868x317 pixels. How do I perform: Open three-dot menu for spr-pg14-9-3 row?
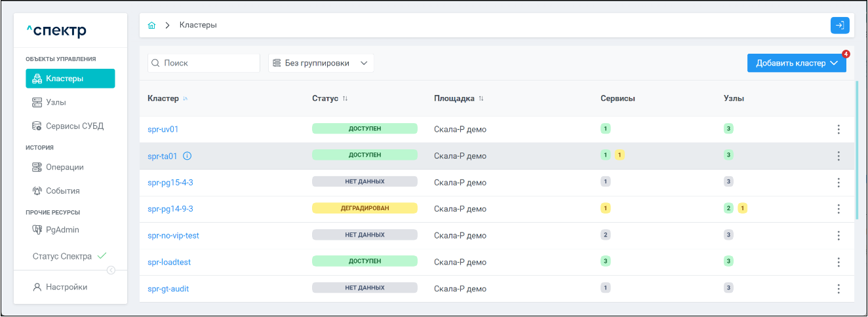pyautogui.click(x=838, y=209)
